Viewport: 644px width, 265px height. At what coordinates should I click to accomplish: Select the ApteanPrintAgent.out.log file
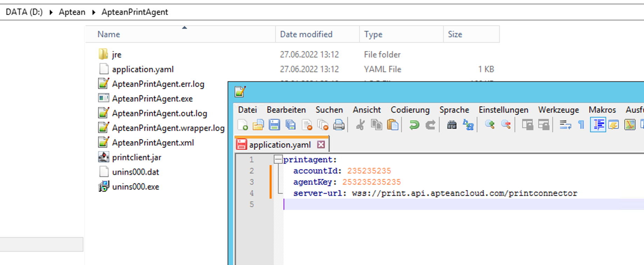click(x=159, y=113)
